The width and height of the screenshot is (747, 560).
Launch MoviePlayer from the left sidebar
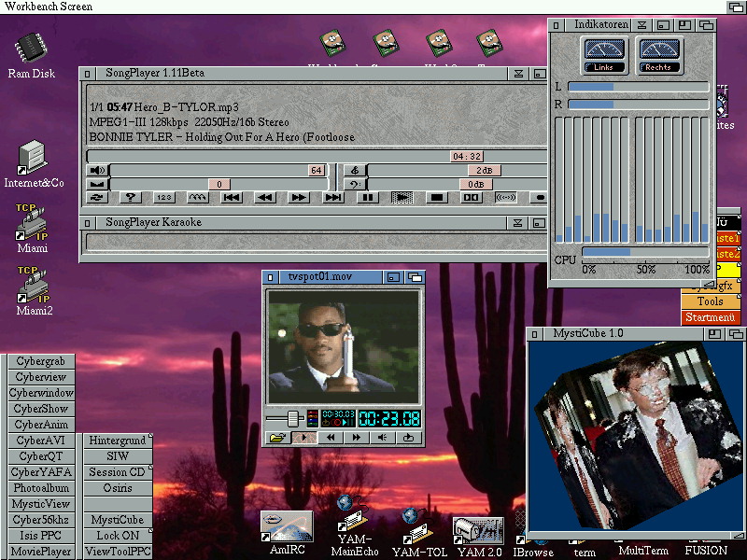(39, 551)
